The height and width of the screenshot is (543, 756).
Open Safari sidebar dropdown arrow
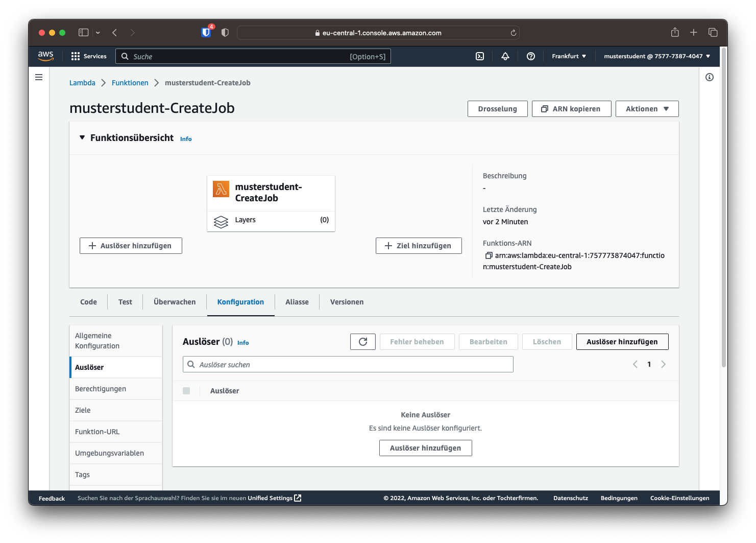click(x=98, y=33)
